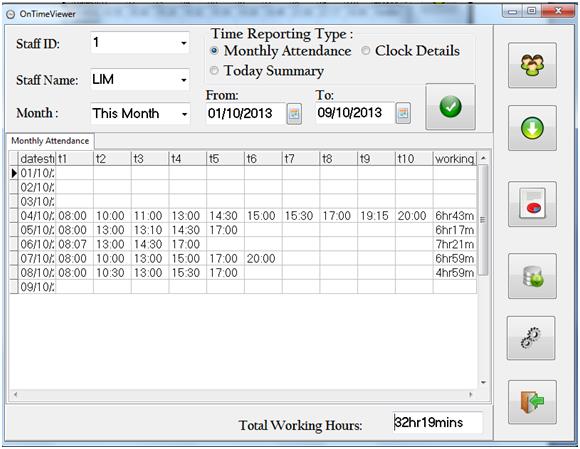Select the Clock Details radio button
580x449 pixels.
365,51
